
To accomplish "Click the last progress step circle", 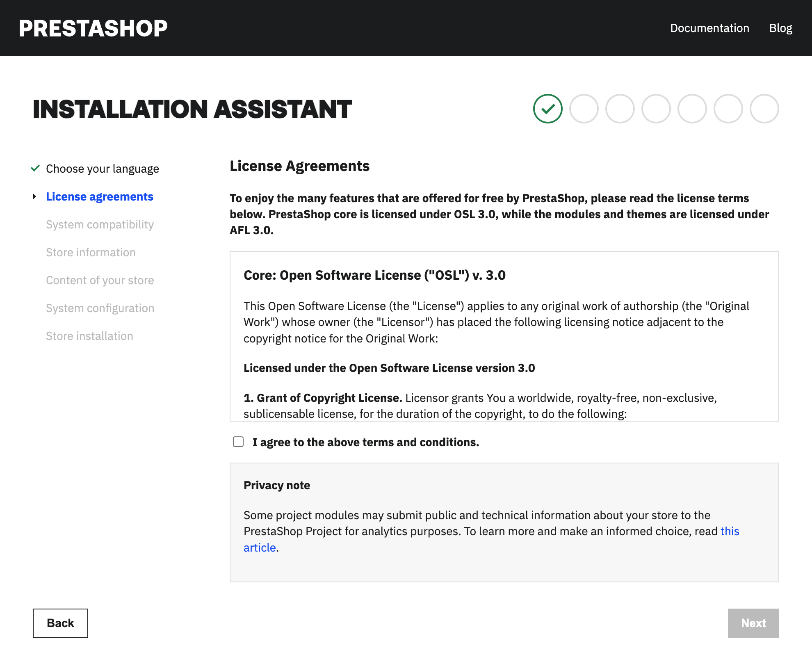I will click(x=764, y=109).
